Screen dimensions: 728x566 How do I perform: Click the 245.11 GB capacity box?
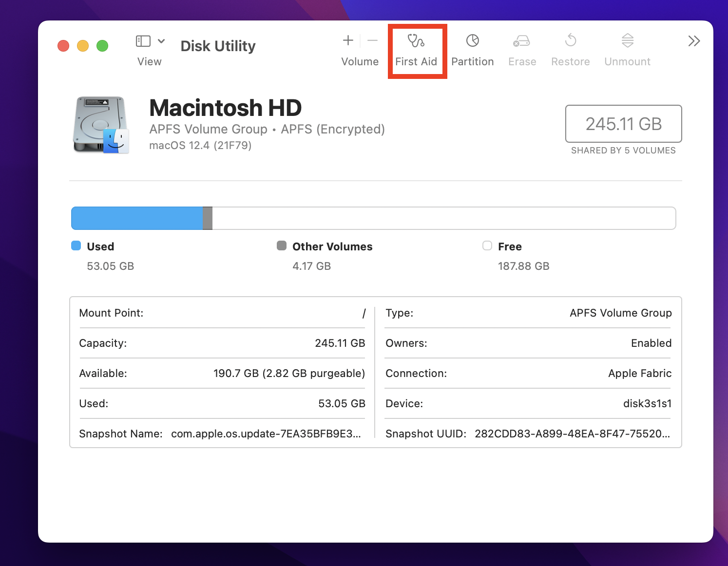623,124
